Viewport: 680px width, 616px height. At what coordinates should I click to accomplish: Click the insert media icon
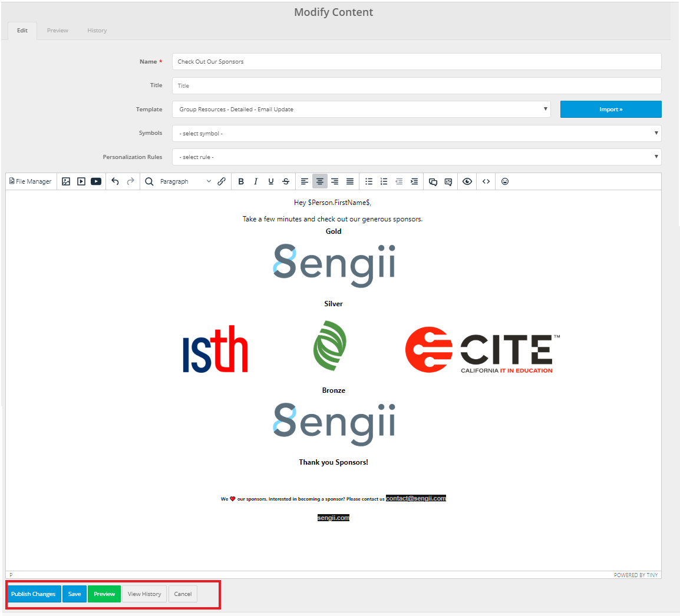pos(81,181)
